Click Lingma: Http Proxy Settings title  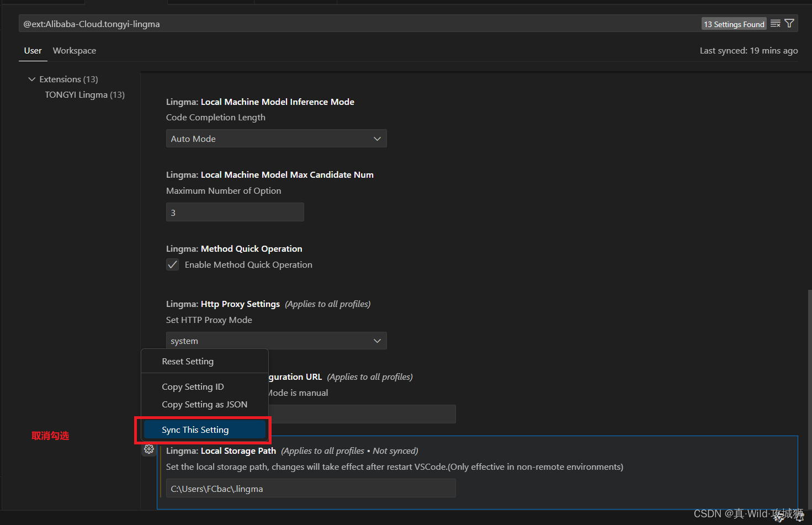(x=223, y=304)
